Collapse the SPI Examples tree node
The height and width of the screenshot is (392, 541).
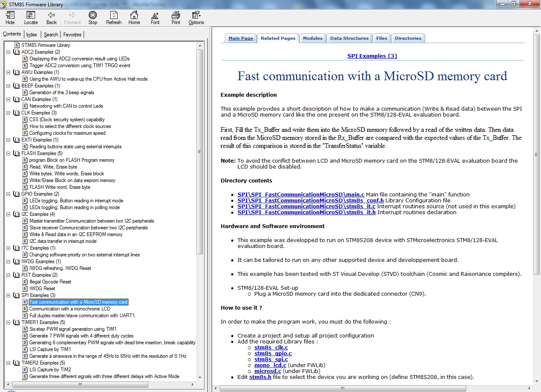[x=8, y=295]
